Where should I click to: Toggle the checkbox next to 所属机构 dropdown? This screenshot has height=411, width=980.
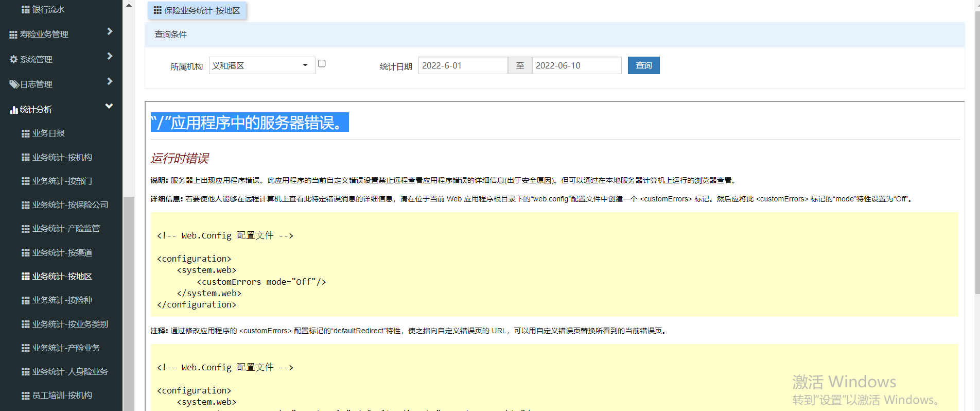tap(322, 63)
